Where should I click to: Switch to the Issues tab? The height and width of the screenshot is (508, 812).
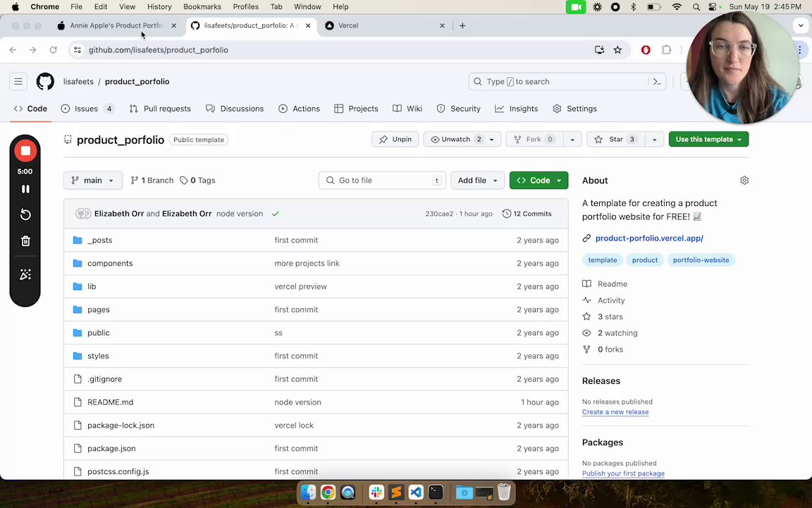click(x=87, y=109)
